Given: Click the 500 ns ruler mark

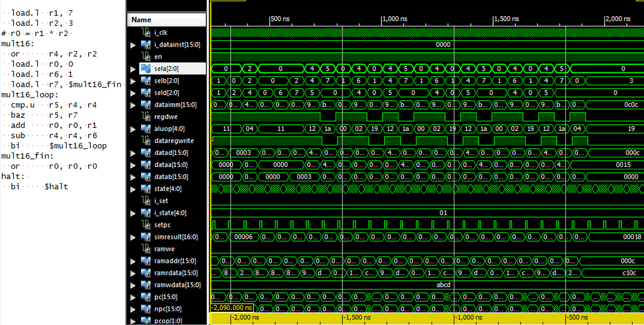Looking at the screenshot, I should pos(281,18).
